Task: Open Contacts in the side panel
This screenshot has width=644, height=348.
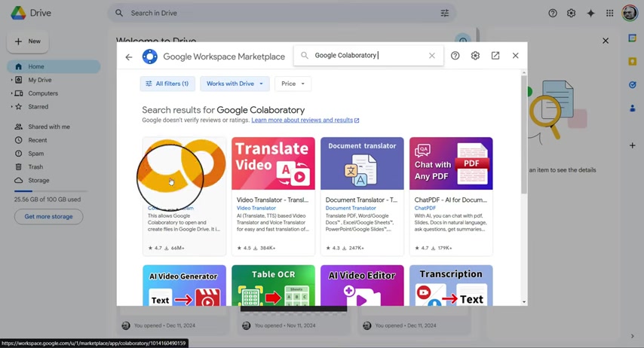Action: click(633, 108)
